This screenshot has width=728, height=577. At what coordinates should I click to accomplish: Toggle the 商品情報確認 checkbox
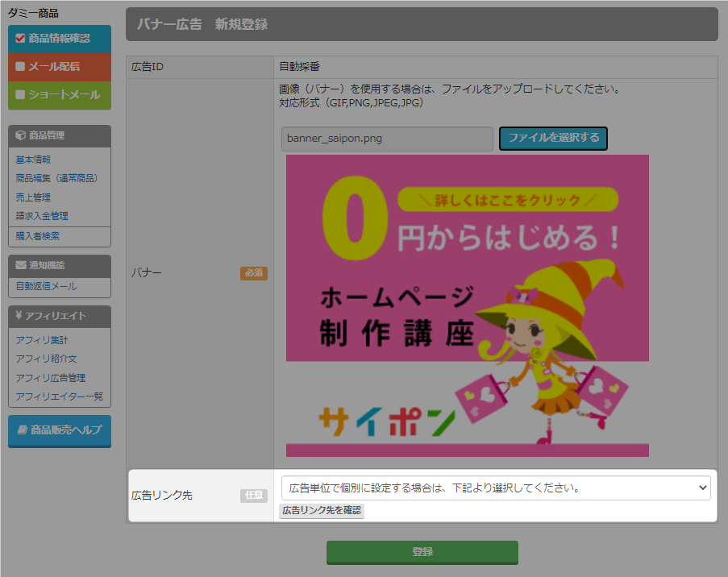(20, 38)
